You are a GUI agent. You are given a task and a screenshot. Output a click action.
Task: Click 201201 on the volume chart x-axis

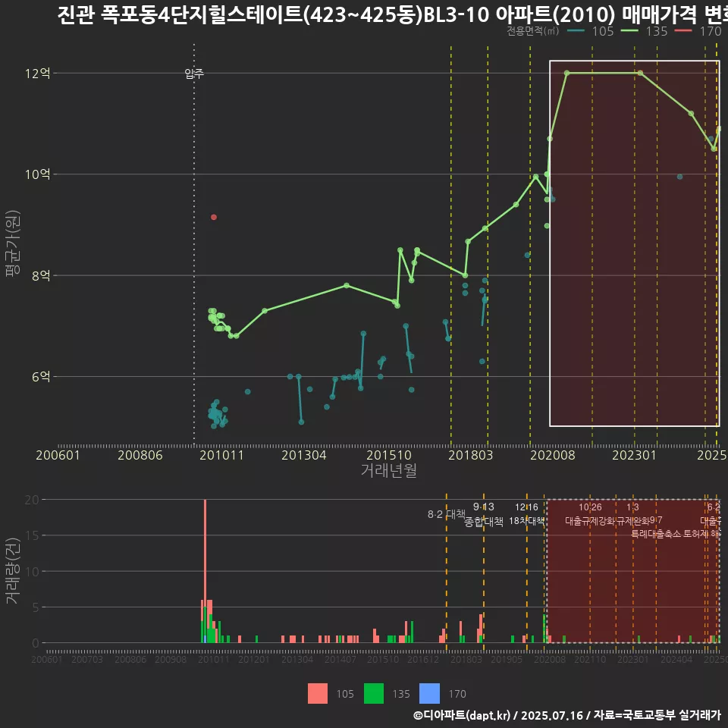click(253, 659)
